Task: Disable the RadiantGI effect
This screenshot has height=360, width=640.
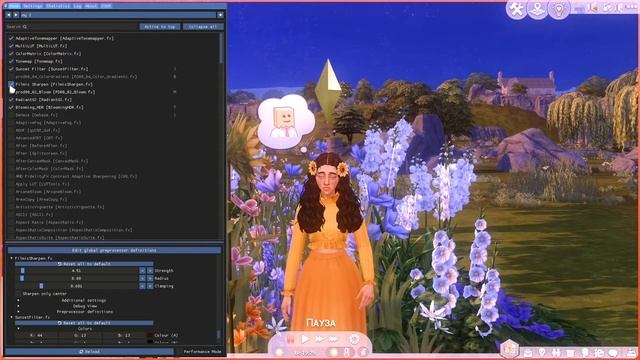Action: point(11,100)
